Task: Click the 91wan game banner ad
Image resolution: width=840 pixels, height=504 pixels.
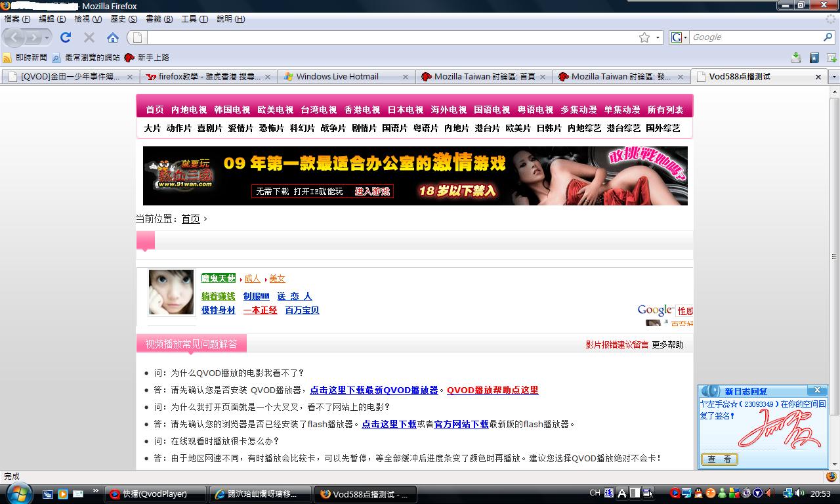Action: (x=415, y=176)
